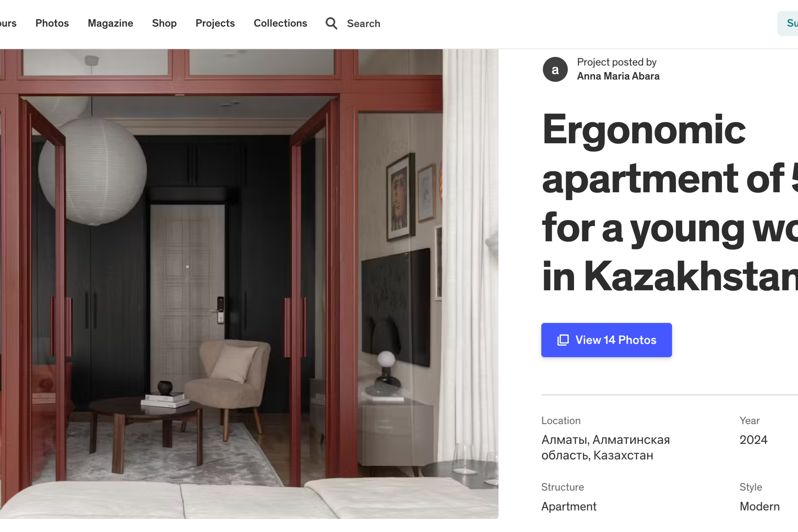798x532 pixels.
Task: Click the partially visible Tours nav item
Action: pos(8,23)
